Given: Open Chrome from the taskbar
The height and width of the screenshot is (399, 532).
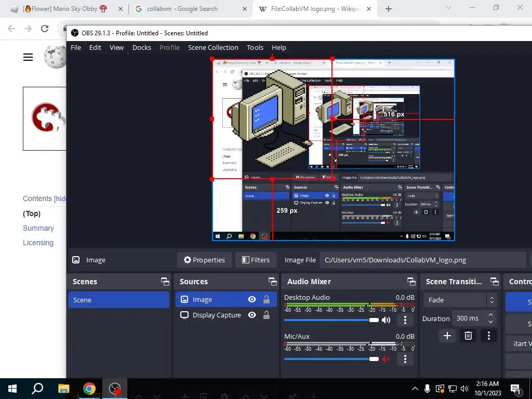Looking at the screenshot, I should [89, 389].
